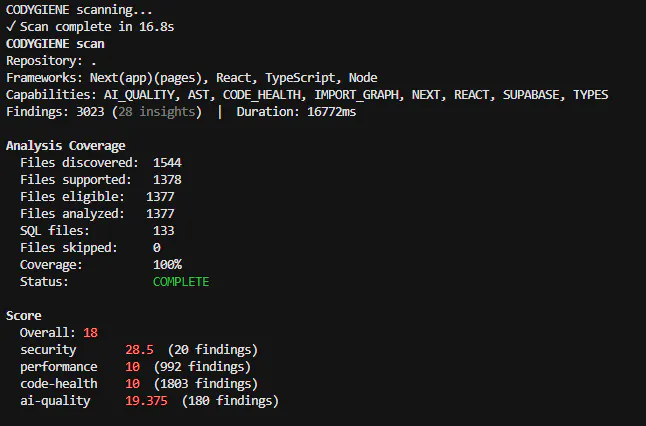The image size is (646, 426).
Task: Click the TypeScript framework text
Action: [302, 78]
